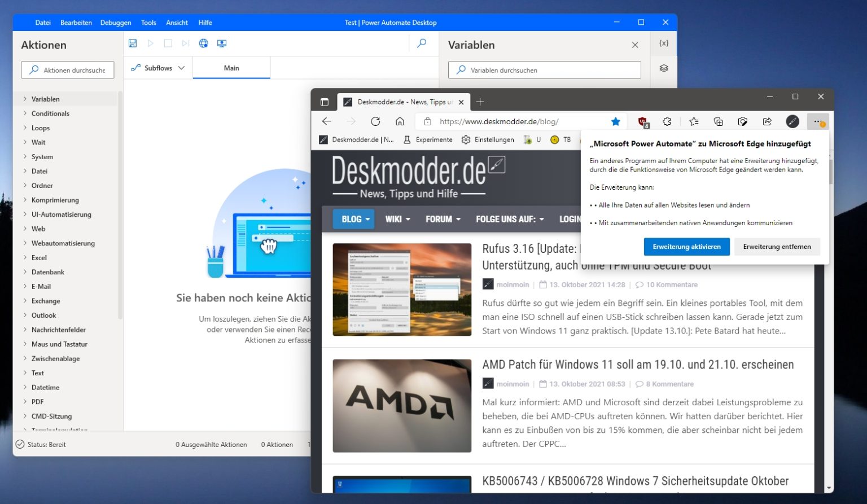Start a Web Capture in Edge
The image size is (867, 504).
click(743, 121)
